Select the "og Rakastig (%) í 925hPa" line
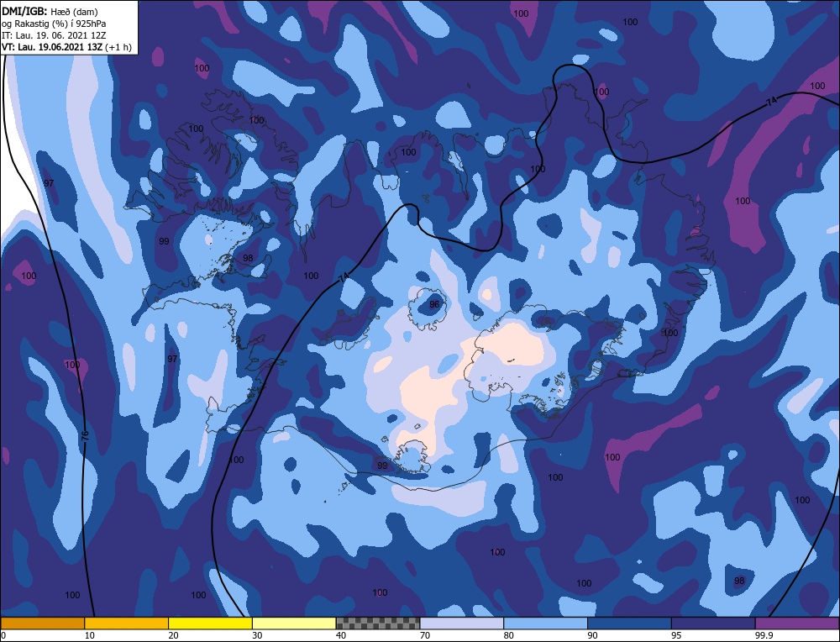The width and height of the screenshot is (840, 642). coord(54,24)
